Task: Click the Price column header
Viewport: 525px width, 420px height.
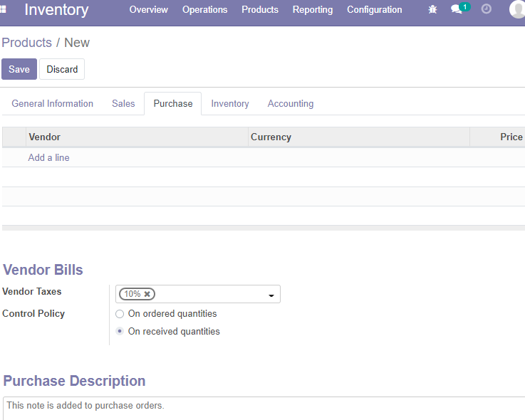Action: click(497, 137)
